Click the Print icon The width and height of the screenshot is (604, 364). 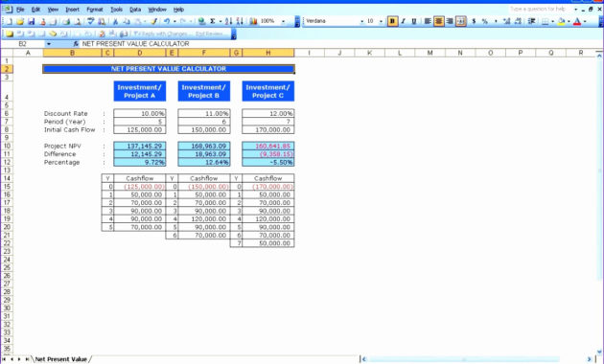point(66,21)
